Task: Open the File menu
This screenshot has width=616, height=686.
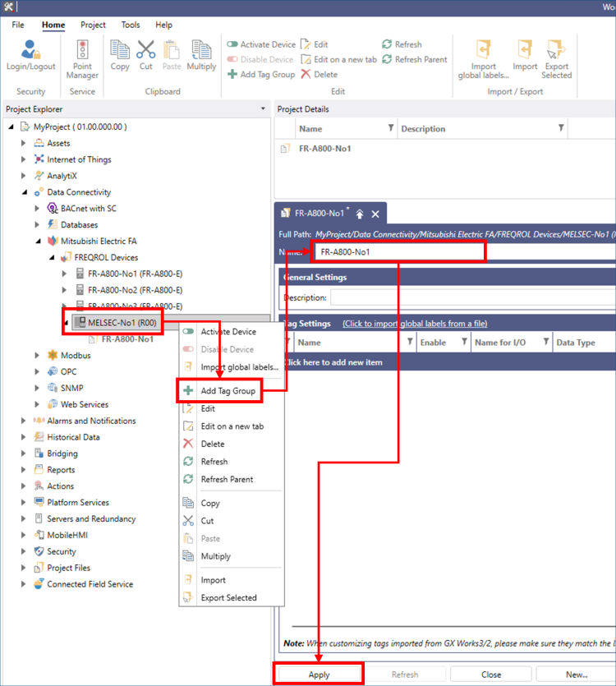Action: point(18,25)
